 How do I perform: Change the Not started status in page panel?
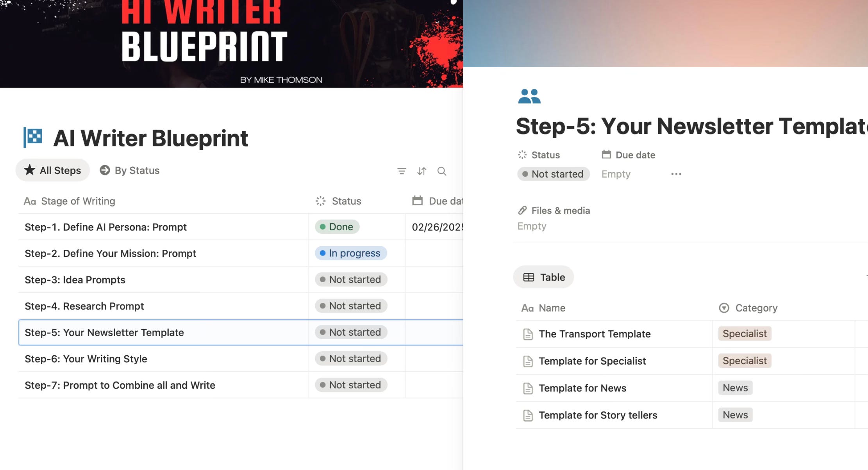tap(553, 174)
